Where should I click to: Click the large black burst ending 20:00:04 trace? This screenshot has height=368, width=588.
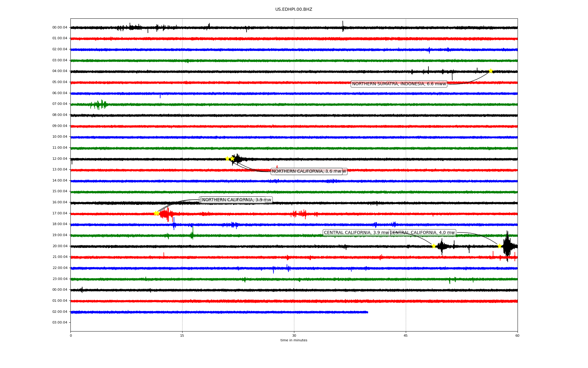(x=507, y=246)
